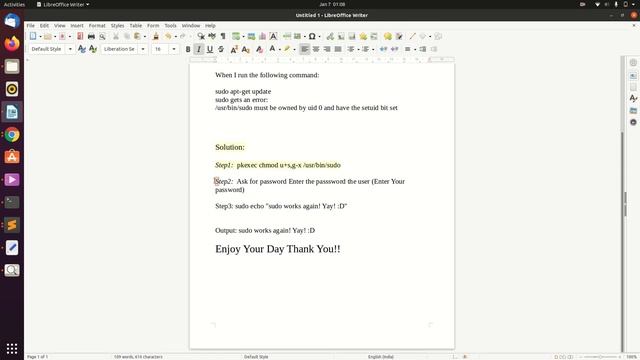The width and height of the screenshot is (640, 360).
Task: Insert a table with Table icon
Action: [x=236, y=36]
